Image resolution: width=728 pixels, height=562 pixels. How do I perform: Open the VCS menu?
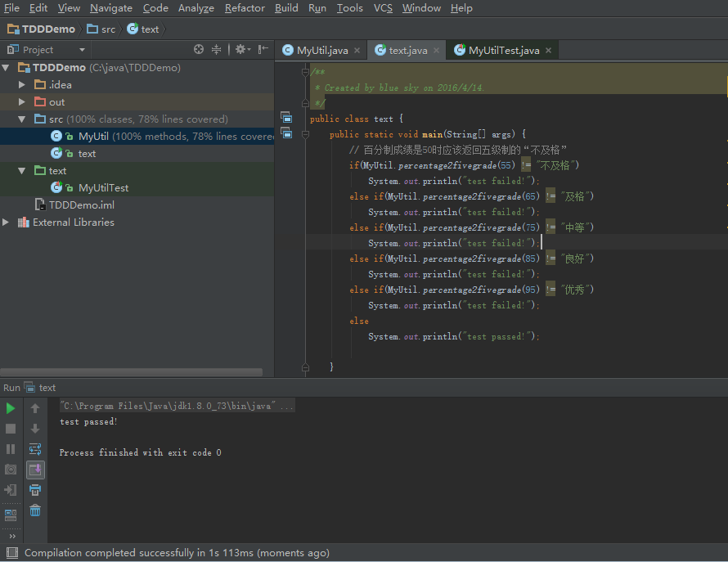coord(383,8)
